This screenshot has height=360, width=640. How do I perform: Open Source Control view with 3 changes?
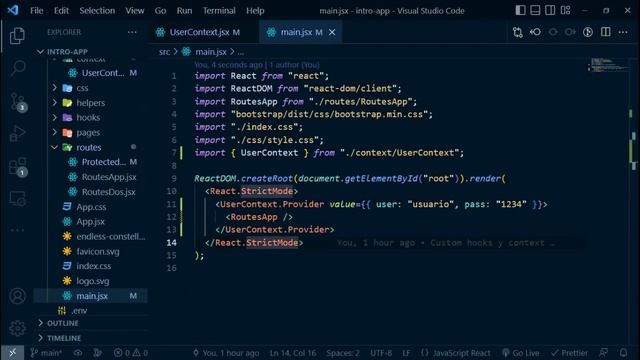coord(17,102)
